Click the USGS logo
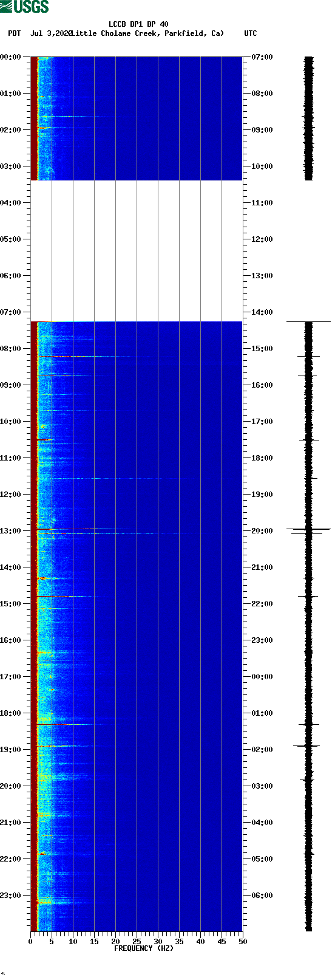The height and width of the screenshot is (980, 335). pos(24,7)
